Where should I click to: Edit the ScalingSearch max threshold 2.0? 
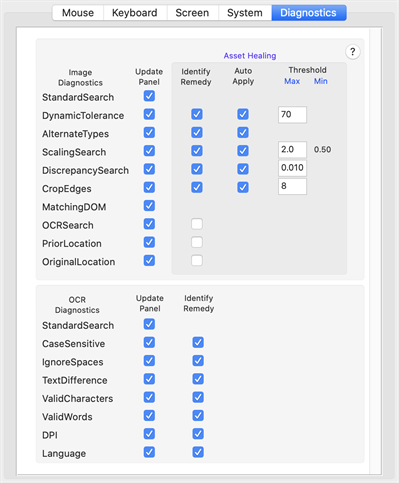[x=292, y=150]
